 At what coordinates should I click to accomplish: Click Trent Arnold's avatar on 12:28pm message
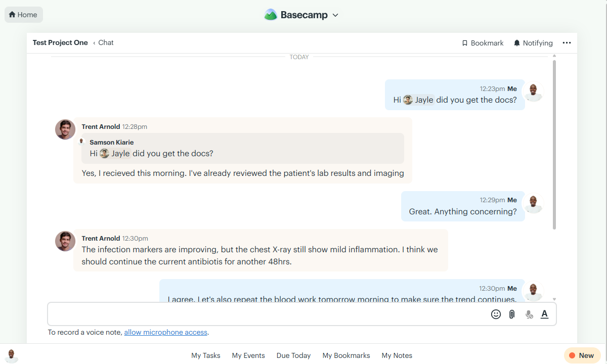[65, 129]
